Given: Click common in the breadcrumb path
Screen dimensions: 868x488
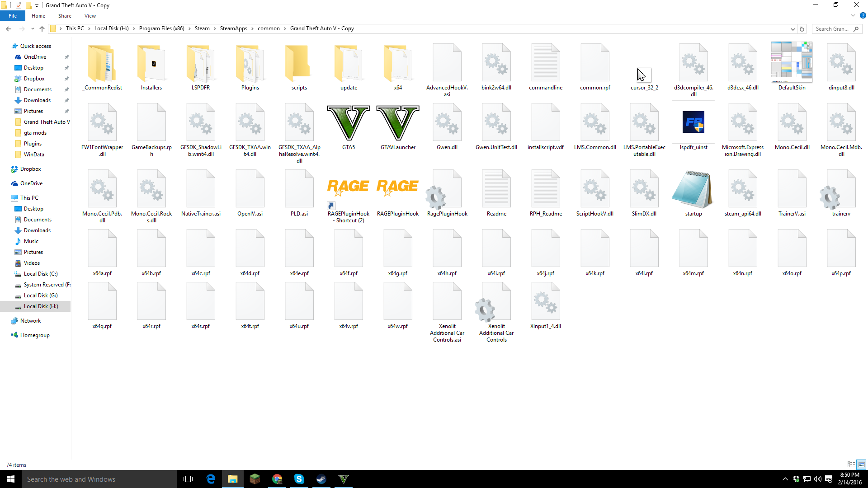Looking at the screenshot, I should (269, 28).
